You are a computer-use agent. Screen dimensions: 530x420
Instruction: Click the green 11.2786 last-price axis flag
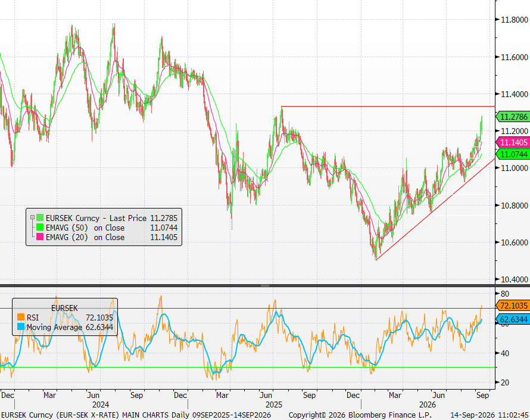[512, 117]
